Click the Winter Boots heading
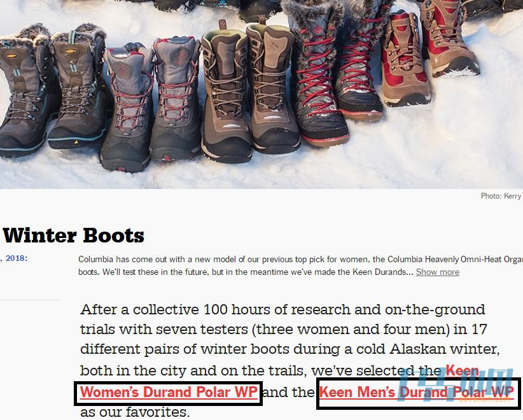The height and width of the screenshot is (420, 523). pos(73,236)
